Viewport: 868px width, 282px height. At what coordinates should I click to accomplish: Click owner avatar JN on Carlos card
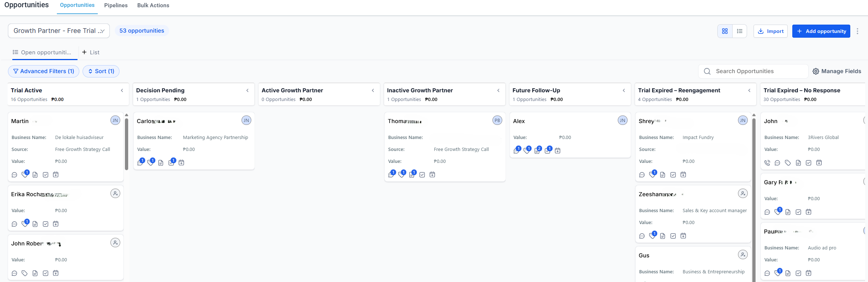[246, 121]
